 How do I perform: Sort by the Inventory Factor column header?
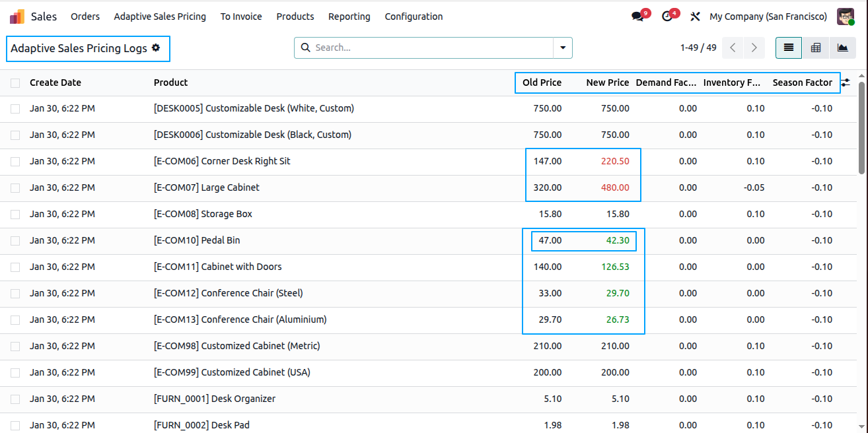[732, 83]
